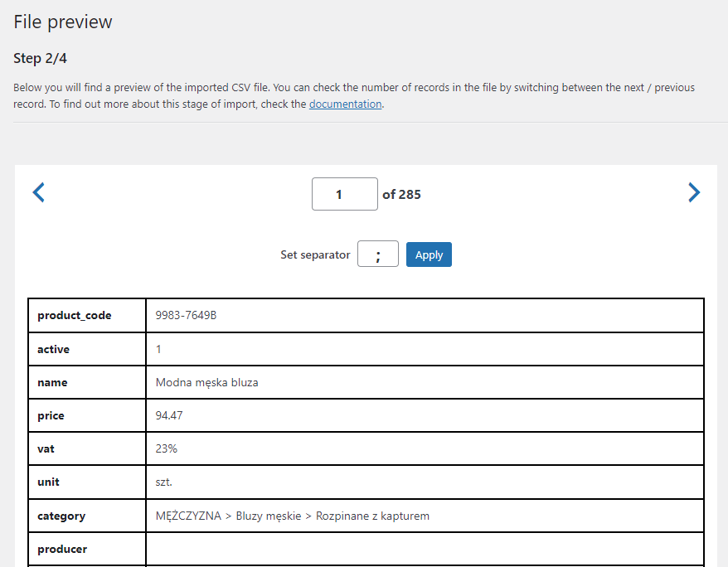Click the category field label
This screenshot has height=567, width=728.
tap(61, 516)
